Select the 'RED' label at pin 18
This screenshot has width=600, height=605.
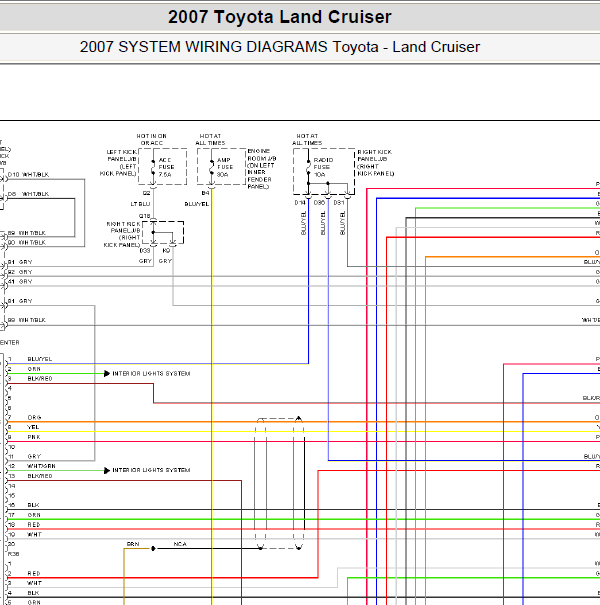click(34, 525)
